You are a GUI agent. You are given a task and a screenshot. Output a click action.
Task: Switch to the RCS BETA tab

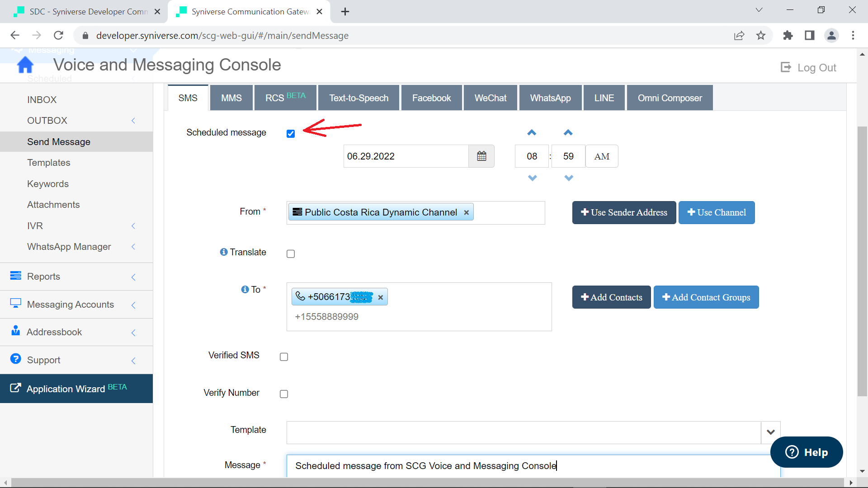(x=285, y=98)
